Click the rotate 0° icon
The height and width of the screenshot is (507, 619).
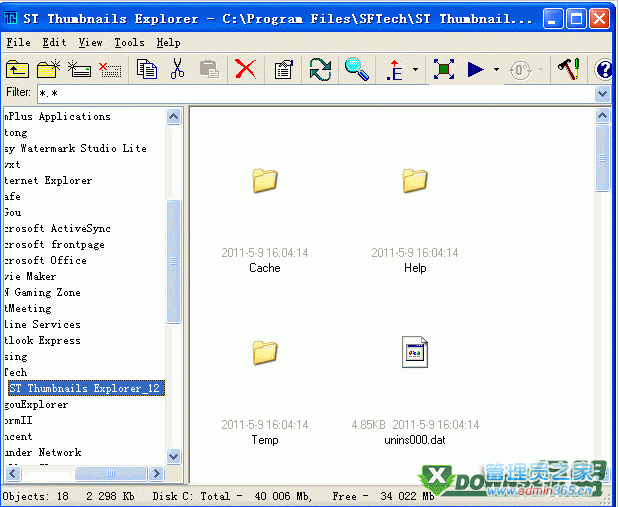(x=520, y=70)
